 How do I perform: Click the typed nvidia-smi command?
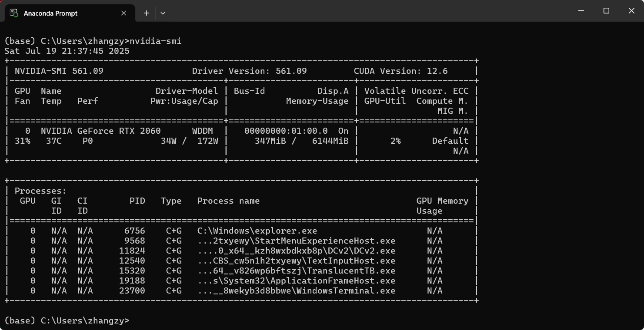point(156,41)
